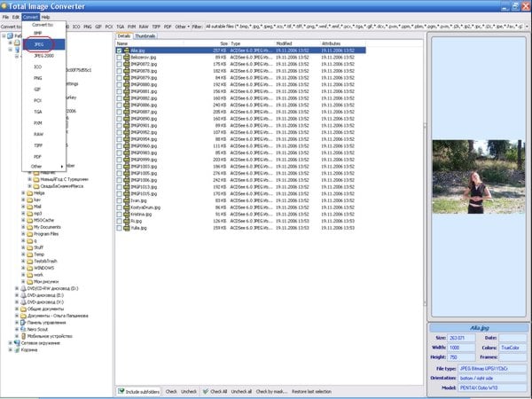Image resolution: width=532 pixels, height=399 pixels.
Task: Click the Alla.jpg file icon
Action: [127, 51]
